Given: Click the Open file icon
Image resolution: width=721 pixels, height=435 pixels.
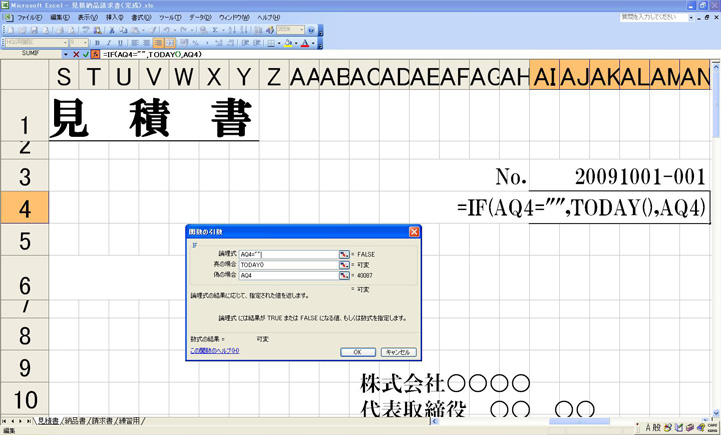Looking at the screenshot, I should (22, 30).
